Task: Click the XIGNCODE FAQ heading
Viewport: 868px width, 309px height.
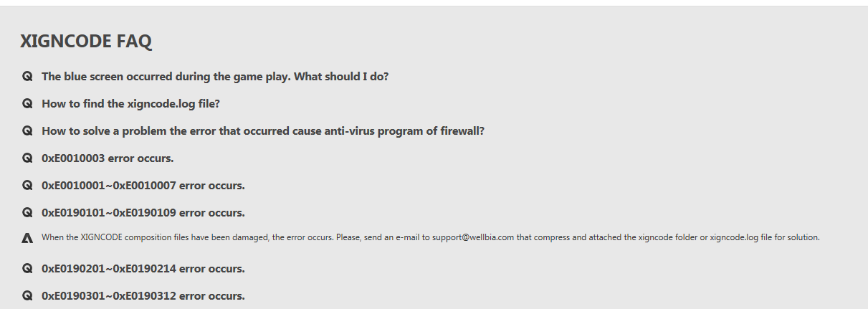Action: [86, 42]
